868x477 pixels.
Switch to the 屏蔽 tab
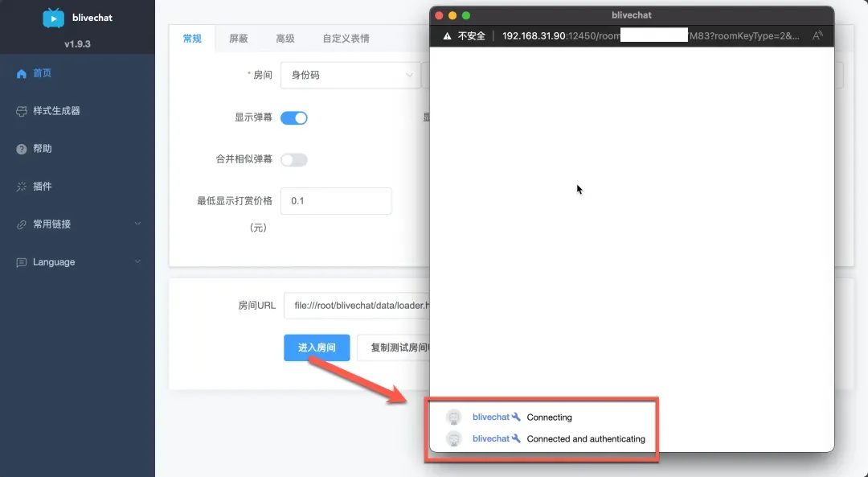pyautogui.click(x=239, y=39)
